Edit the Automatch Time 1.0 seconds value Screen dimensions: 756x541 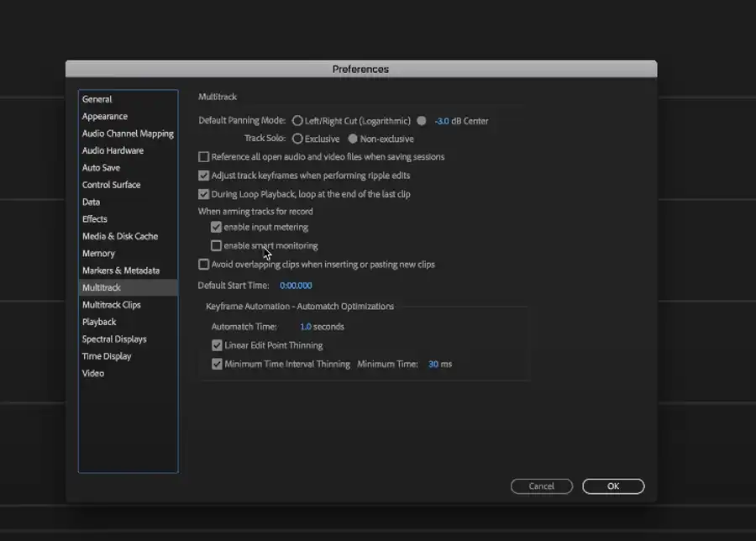pyautogui.click(x=305, y=327)
